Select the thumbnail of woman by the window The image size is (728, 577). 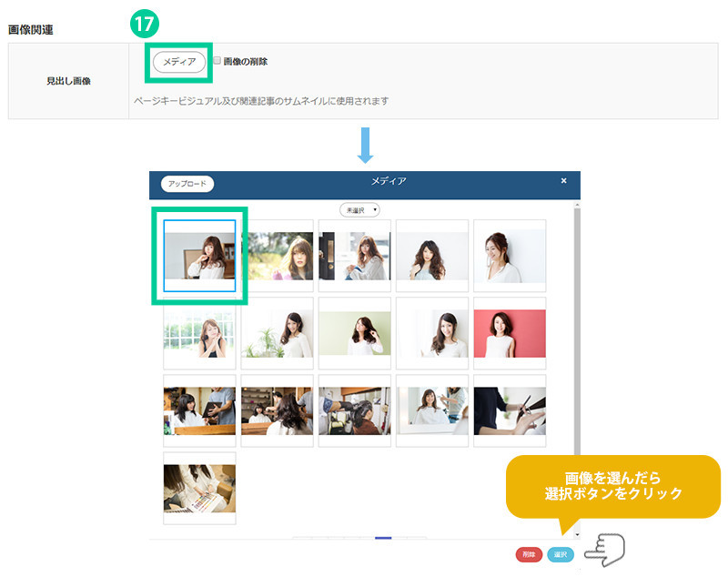coord(199,332)
